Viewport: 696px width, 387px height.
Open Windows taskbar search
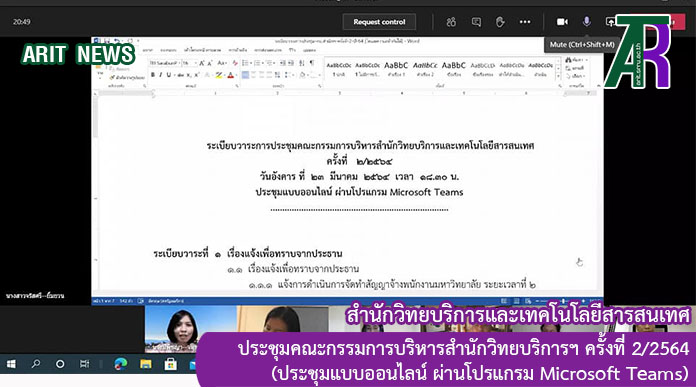click(x=36, y=364)
